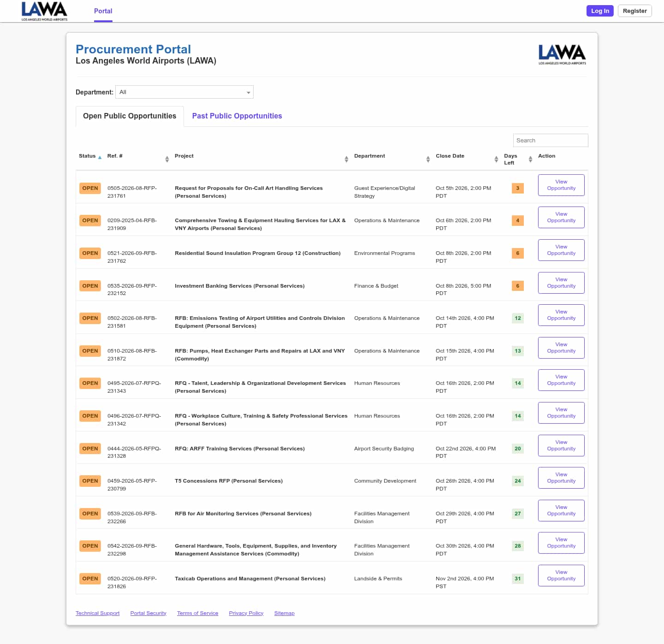View Opportunity for Emissions Testing RFB
The height and width of the screenshot is (644, 664).
point(561,315)
